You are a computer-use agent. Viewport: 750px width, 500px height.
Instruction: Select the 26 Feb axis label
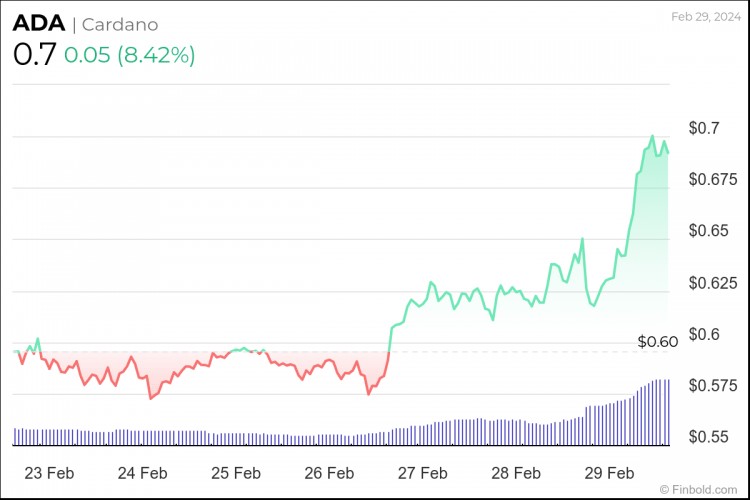click(329, 473)
